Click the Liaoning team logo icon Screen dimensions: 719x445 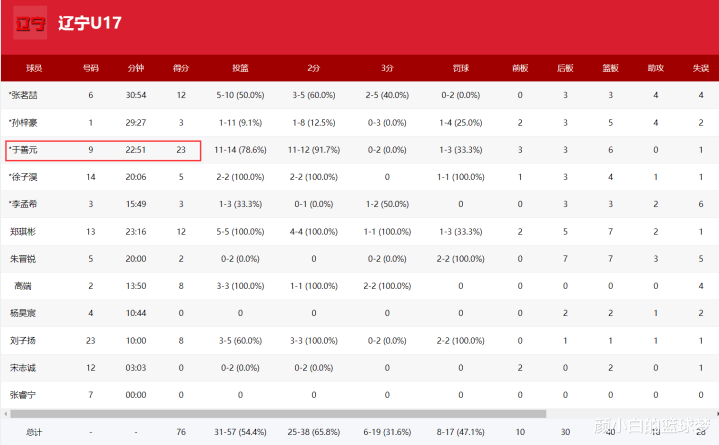point(30,23)
